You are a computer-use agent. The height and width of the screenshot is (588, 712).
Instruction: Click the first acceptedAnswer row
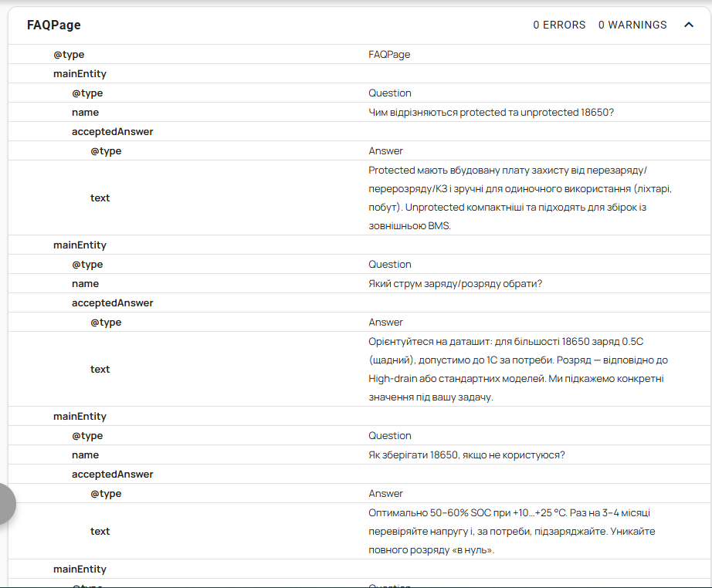click(x=359, y=132)
